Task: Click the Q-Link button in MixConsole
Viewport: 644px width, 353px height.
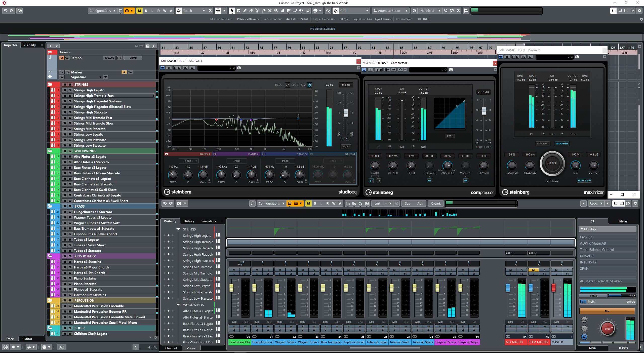Action: (436, 203)
